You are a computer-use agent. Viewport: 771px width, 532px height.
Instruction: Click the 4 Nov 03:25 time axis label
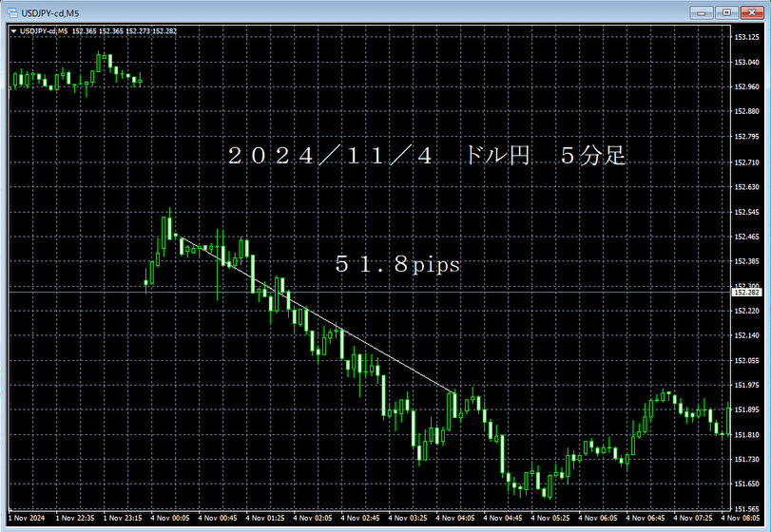pyautogui.click(x=408, y=518)
